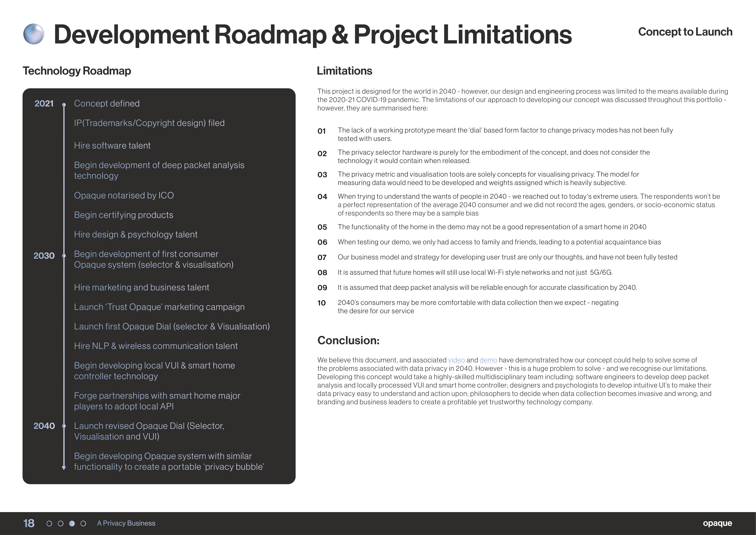The image size is (756, 535).
Task: Click the 'Conclusion:' heading
Action: tap(348, 340)
